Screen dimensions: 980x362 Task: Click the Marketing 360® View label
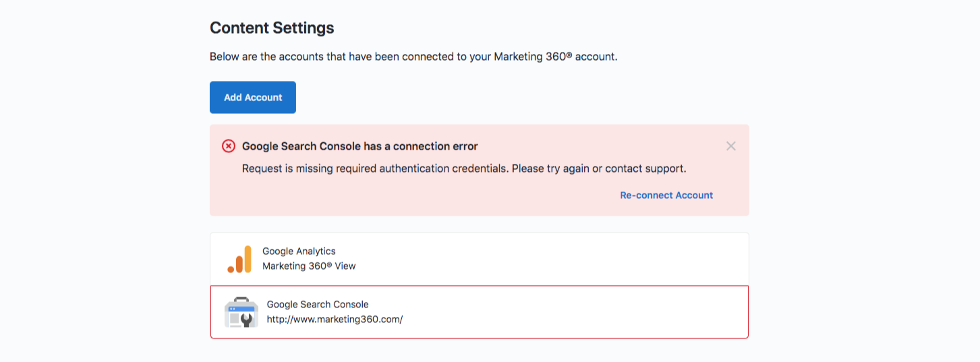tap(309, 266)
